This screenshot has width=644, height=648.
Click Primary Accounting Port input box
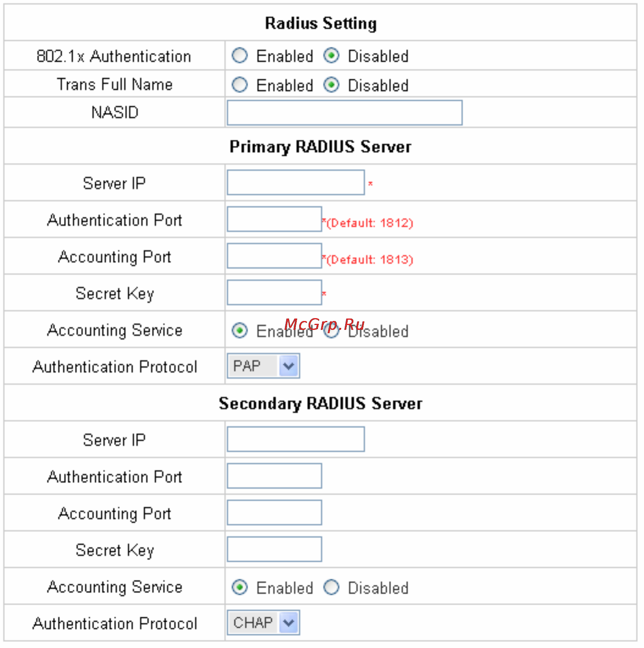[274, 256]
